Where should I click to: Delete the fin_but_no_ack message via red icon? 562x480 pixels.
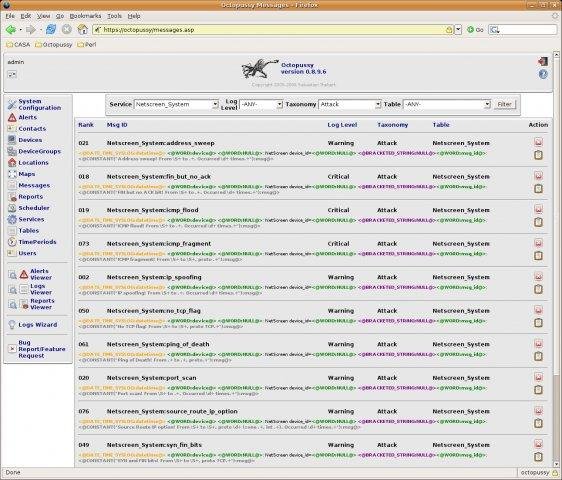538,176
